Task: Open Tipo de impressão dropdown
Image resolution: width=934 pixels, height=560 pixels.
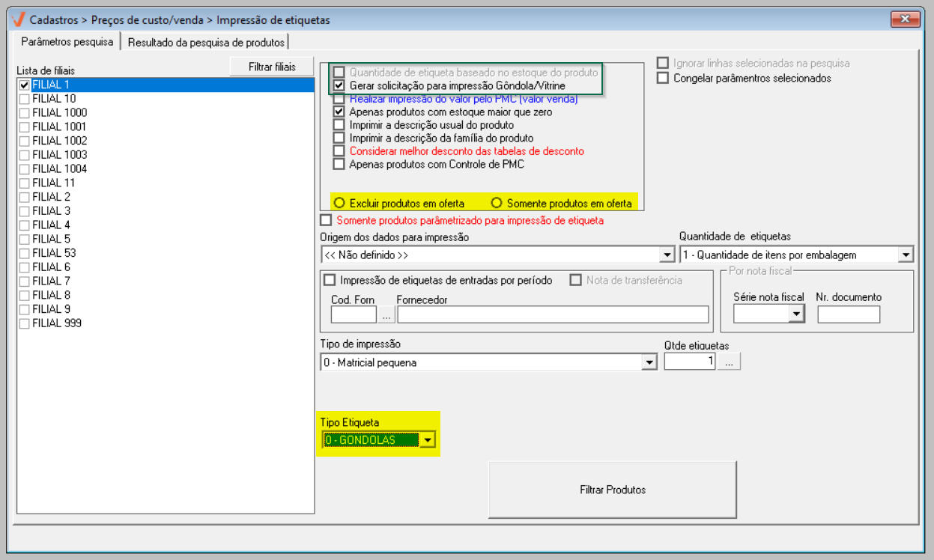Action: [649, 362]
